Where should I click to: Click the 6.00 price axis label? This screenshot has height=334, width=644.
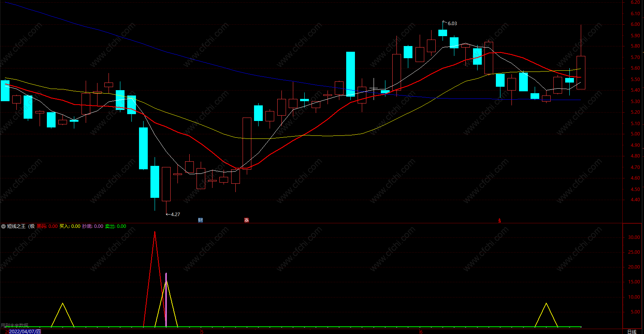point(635,24)
